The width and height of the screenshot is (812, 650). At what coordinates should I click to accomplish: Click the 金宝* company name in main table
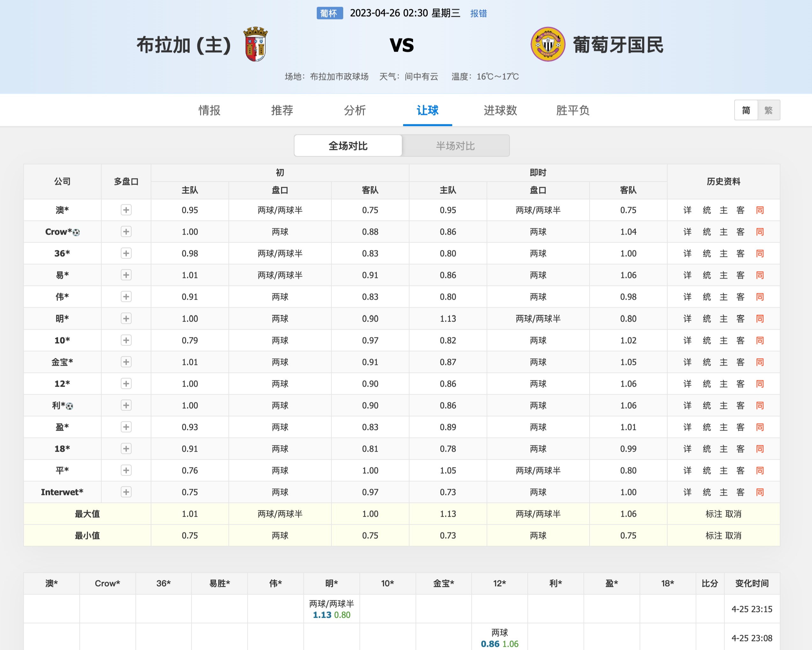(x=62, y=362)
